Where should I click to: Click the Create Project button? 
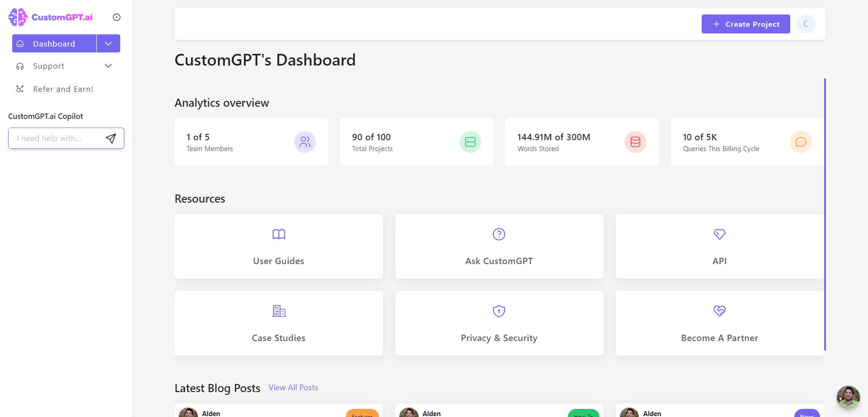(746, 24)
